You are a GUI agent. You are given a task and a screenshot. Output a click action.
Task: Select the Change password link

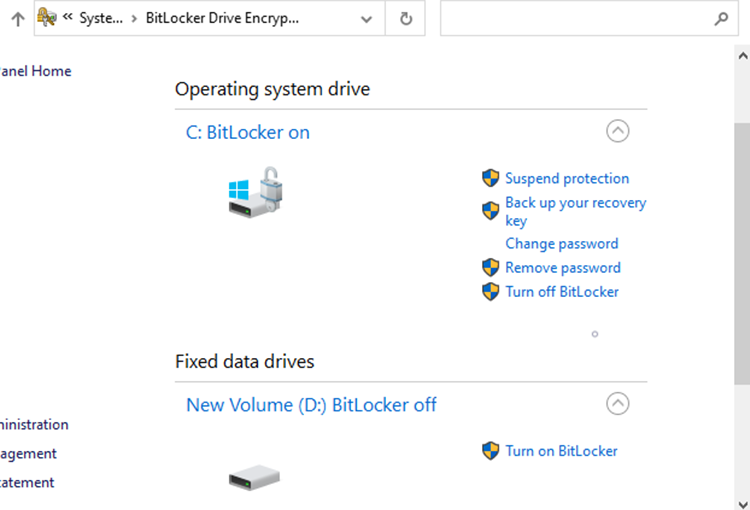click(x=562, y=243)
